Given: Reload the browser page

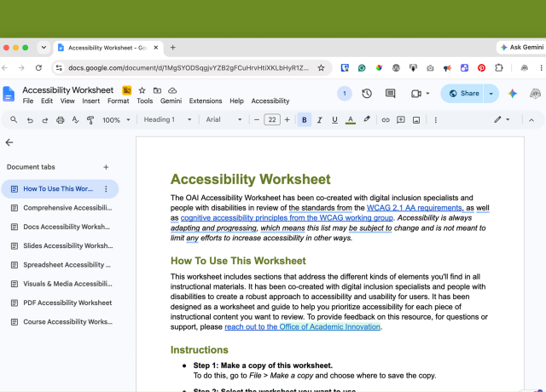Looking at the screenshot, I should coord(38,68).
